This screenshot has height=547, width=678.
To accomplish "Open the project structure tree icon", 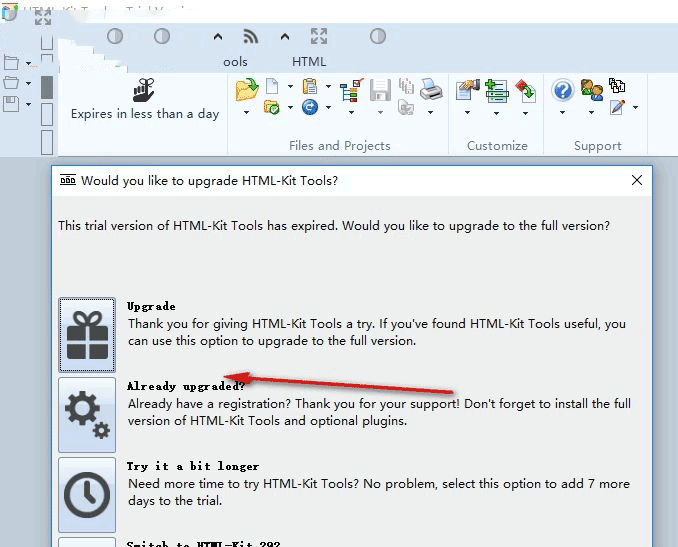I will (x=352, y=90).
